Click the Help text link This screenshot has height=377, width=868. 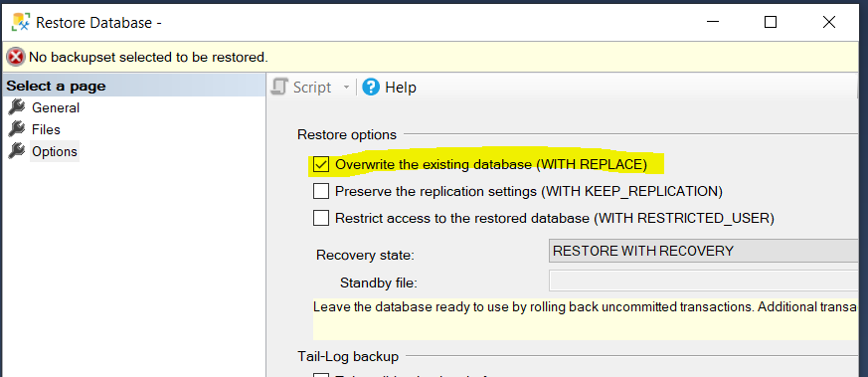(x=401, y=88)
